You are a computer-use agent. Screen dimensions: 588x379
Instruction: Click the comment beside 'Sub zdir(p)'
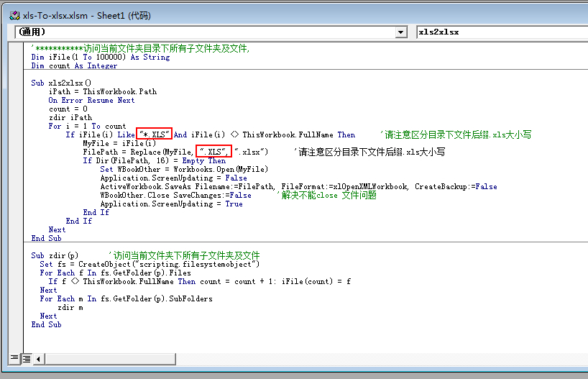click(184, 255)
